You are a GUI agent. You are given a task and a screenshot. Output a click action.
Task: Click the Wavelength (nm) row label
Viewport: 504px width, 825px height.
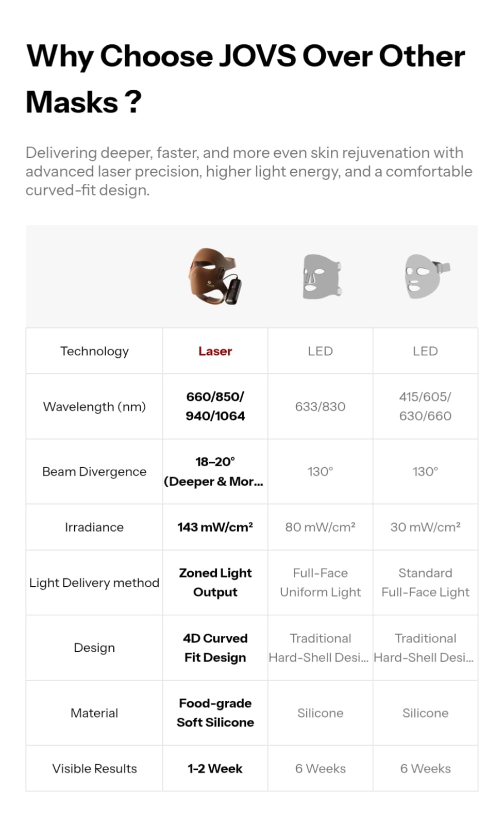click(x=94, y=407)
